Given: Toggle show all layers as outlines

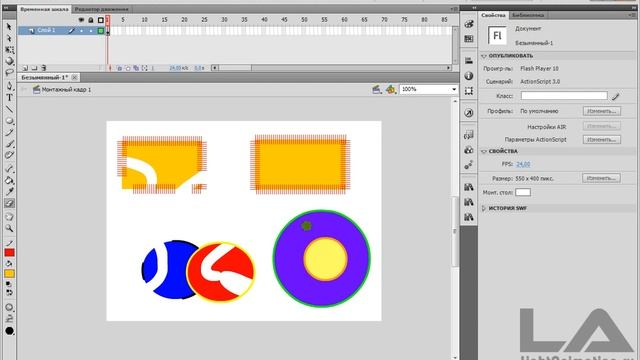Looking at the screenshot, I should [x=100, y=20].
